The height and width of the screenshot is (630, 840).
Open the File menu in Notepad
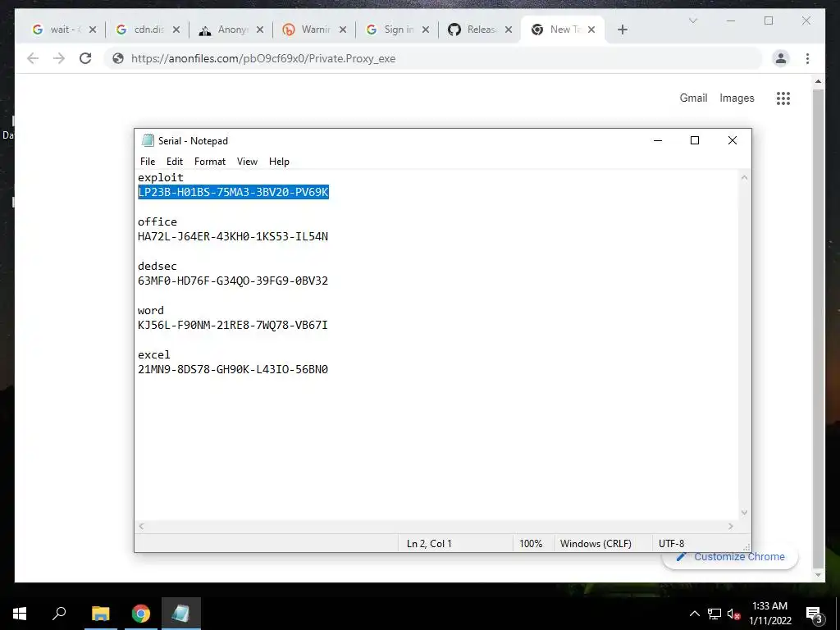(x=148, y=162)
